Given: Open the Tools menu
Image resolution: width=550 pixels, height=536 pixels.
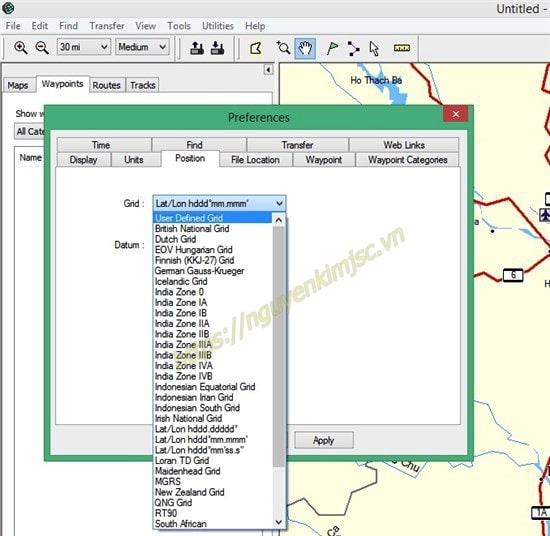Looking at the screenshot, I should click(x=179, y=26).
